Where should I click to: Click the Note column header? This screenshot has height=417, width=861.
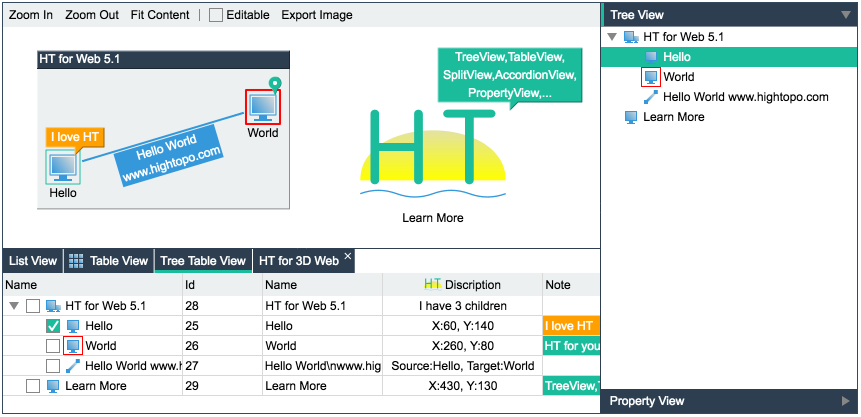click(571, 285)
